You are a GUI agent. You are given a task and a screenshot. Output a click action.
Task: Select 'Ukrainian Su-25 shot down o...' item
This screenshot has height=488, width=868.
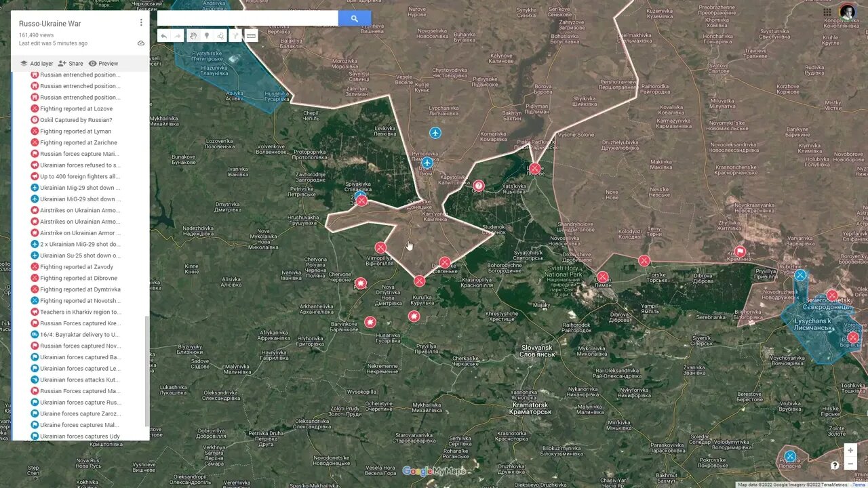click(76, 256)
